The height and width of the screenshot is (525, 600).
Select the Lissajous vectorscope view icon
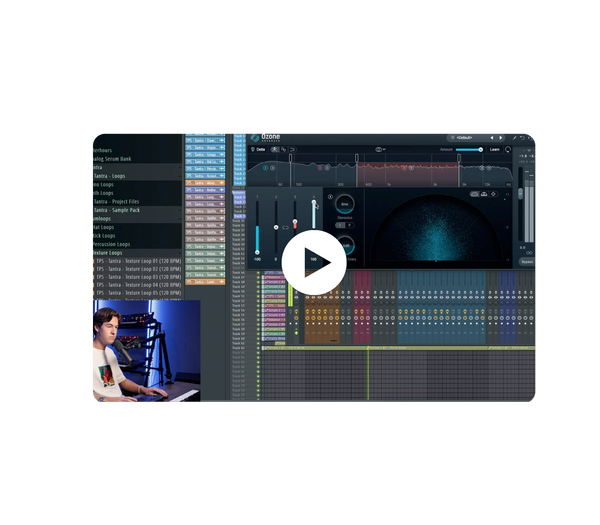(x=493, y=194)
